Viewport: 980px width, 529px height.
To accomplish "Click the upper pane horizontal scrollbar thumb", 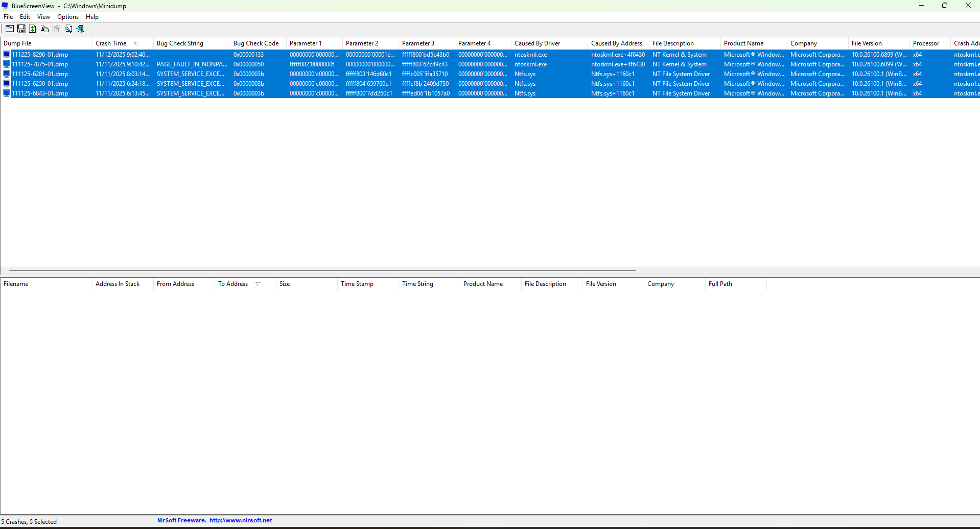I will [x=322, y=271].
